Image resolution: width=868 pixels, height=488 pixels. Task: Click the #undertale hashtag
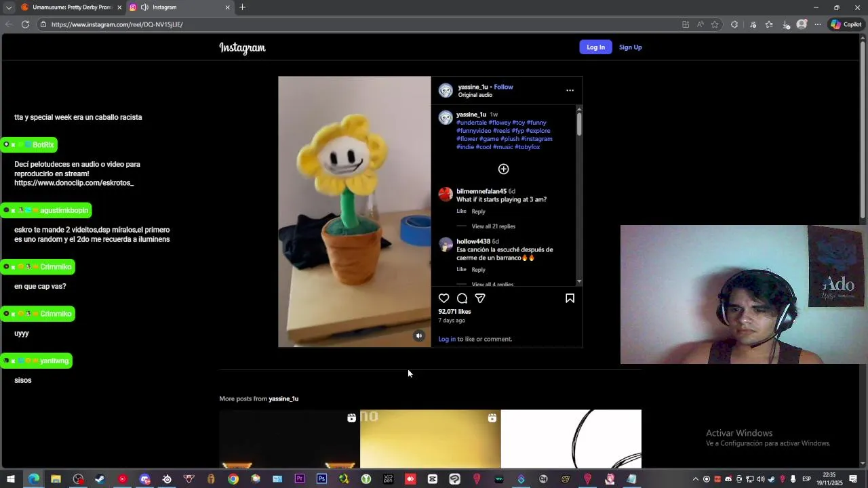[x=471, y=123]
